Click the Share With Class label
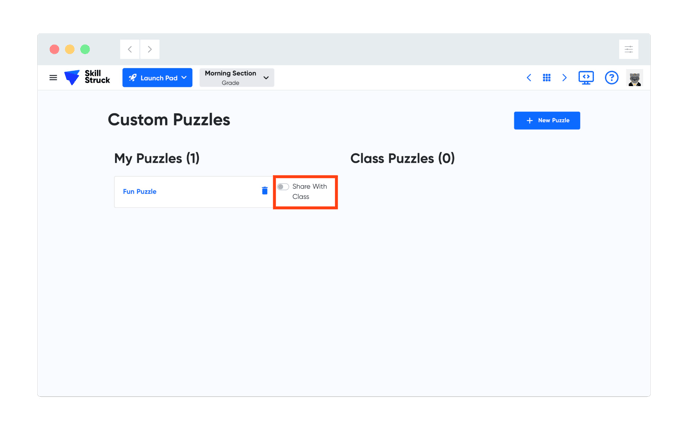Screen dimensions: 688x430 (309, 191)
